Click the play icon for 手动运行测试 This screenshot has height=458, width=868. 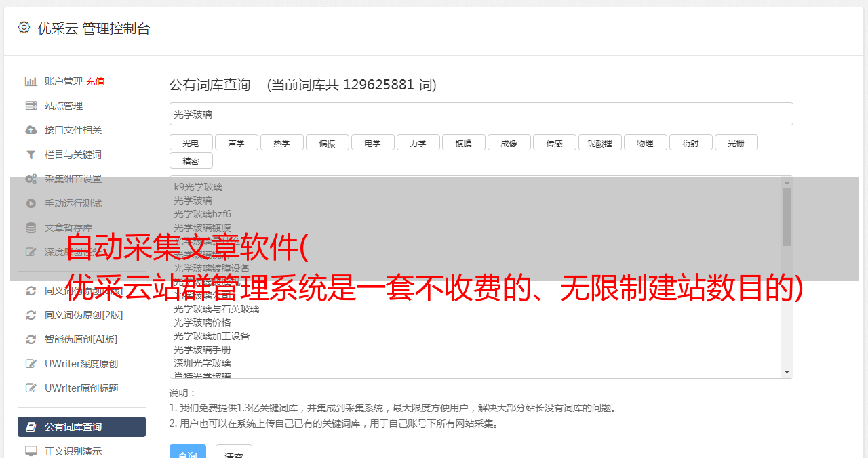(x=31, y=203)
